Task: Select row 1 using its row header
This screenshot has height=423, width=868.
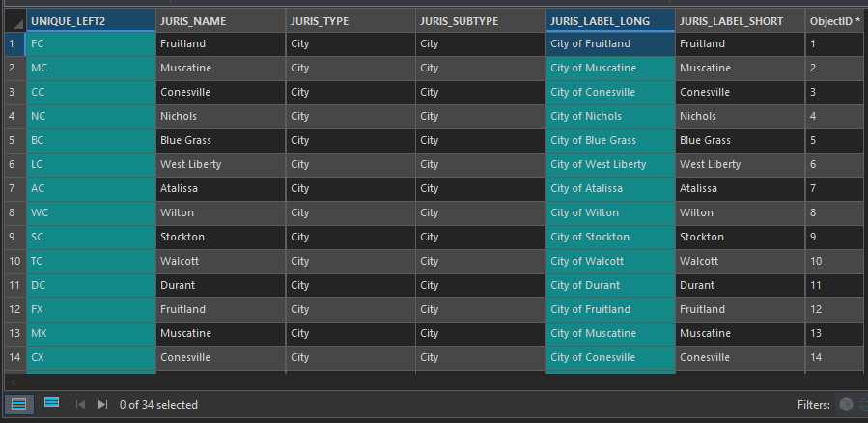Action: coord(12,43)
